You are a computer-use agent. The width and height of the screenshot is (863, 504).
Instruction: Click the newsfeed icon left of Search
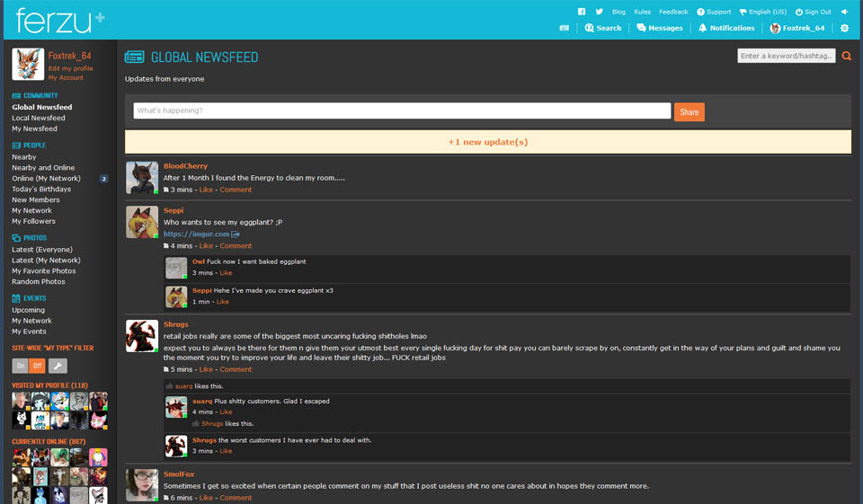coord(564,28)
